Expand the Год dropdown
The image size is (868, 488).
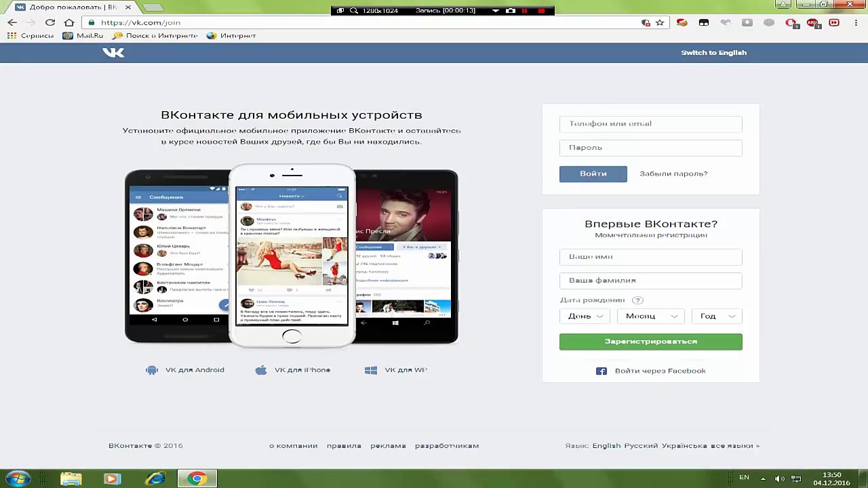pyautogui.click(x=717, y=316)
